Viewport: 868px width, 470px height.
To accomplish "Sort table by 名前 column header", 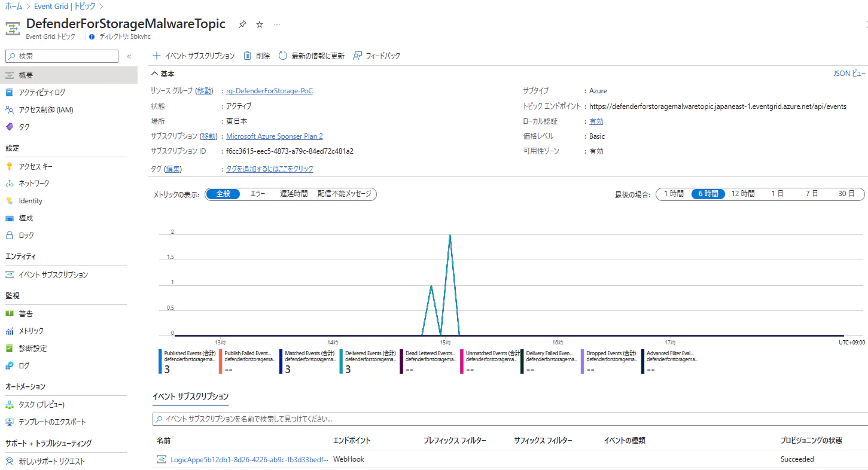I will click(164, 441).
